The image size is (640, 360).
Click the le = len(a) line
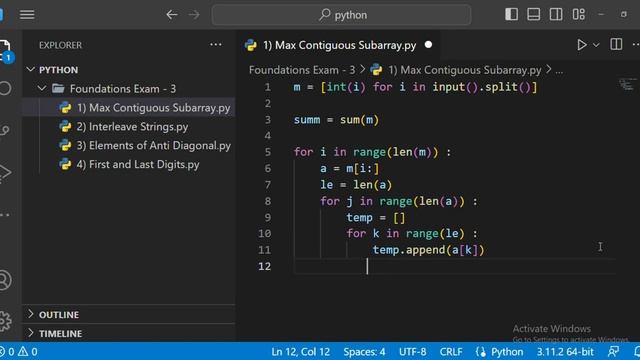356,185
